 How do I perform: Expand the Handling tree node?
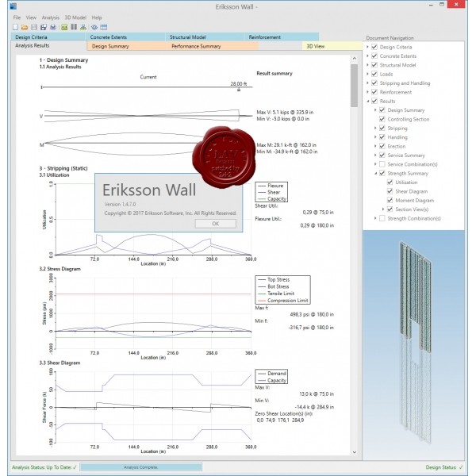coord(375,137)
